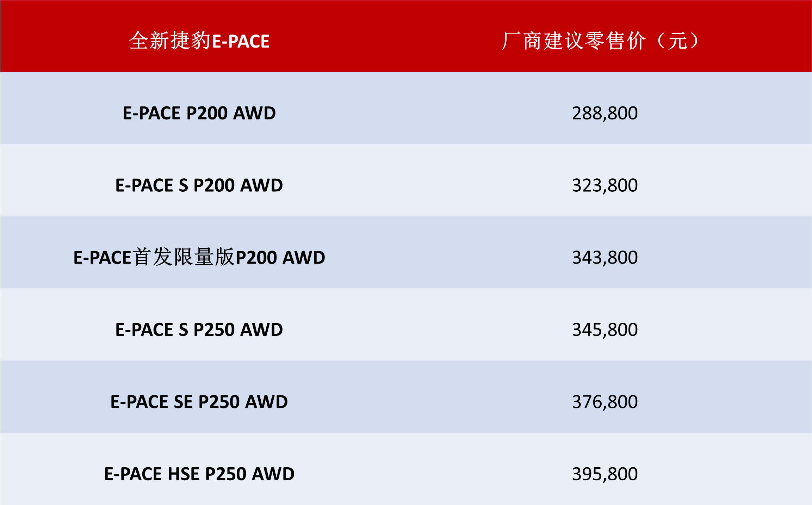Click P200 in the E-PACE S P200 row
The image size is (812, 505).
[x=214, y=185]
